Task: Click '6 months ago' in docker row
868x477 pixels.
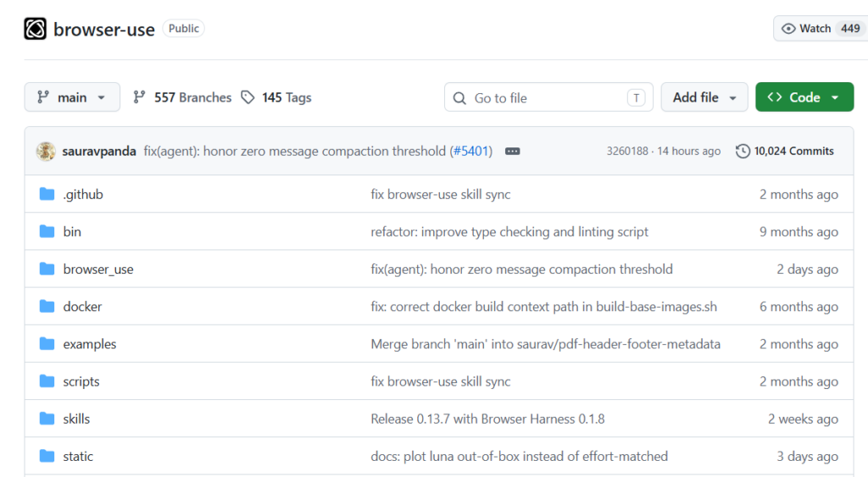Action: pyautogui.click(x=798, y=307)
